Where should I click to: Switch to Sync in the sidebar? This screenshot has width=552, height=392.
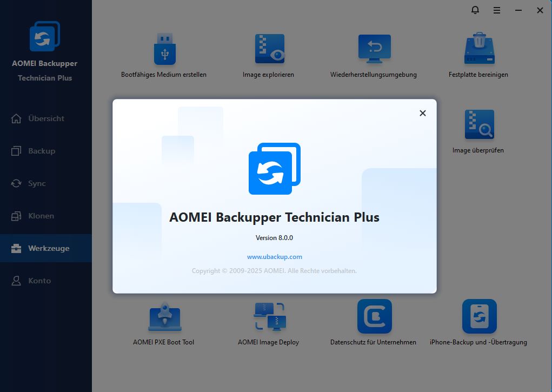pyautogui.click(x=46, y=183)
